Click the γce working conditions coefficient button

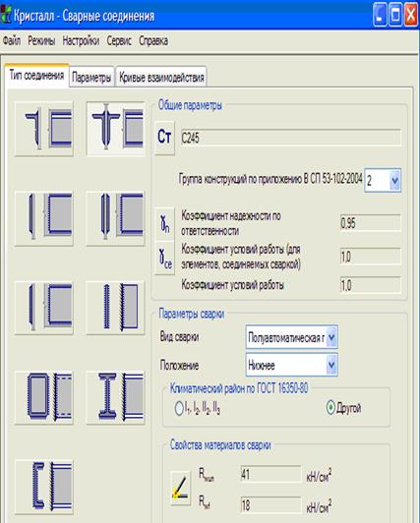coord(164,259)
